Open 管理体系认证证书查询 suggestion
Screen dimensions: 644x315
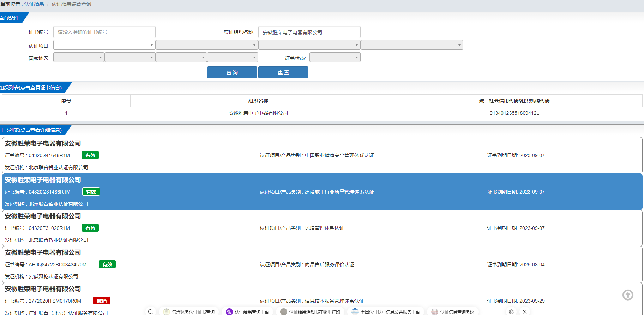pyautogui.click(x=189, y=312)
